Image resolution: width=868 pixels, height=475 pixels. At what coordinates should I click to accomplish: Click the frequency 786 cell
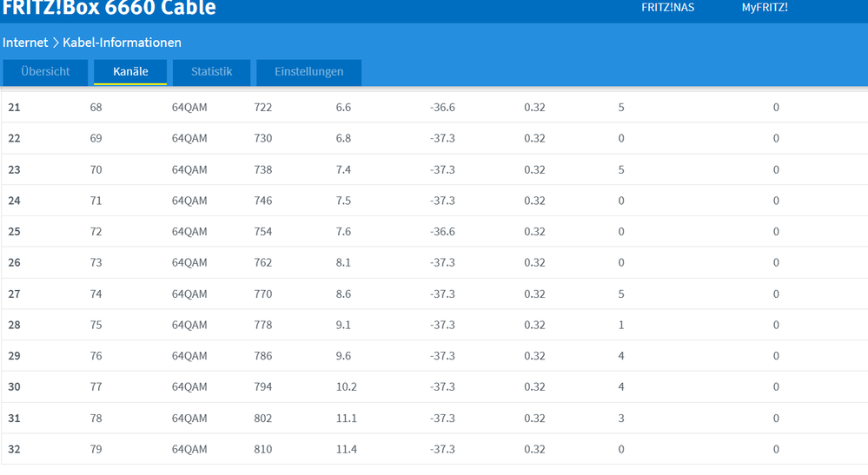pyautogui.click(x=262, y=356)
